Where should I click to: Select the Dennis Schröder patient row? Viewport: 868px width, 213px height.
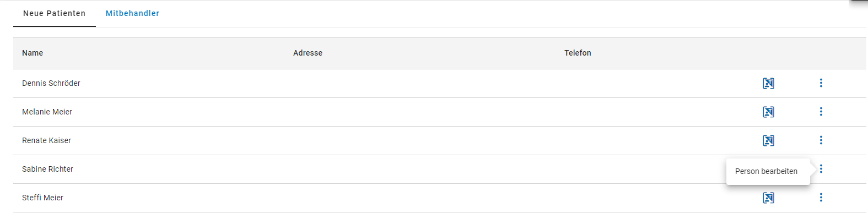click(440, 84)
